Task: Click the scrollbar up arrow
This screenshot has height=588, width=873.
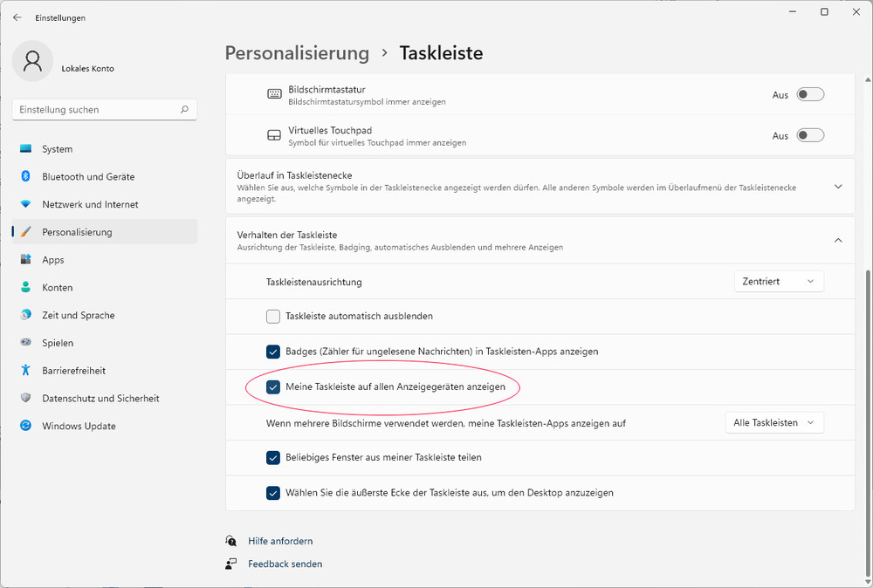Action: (868, 80)
